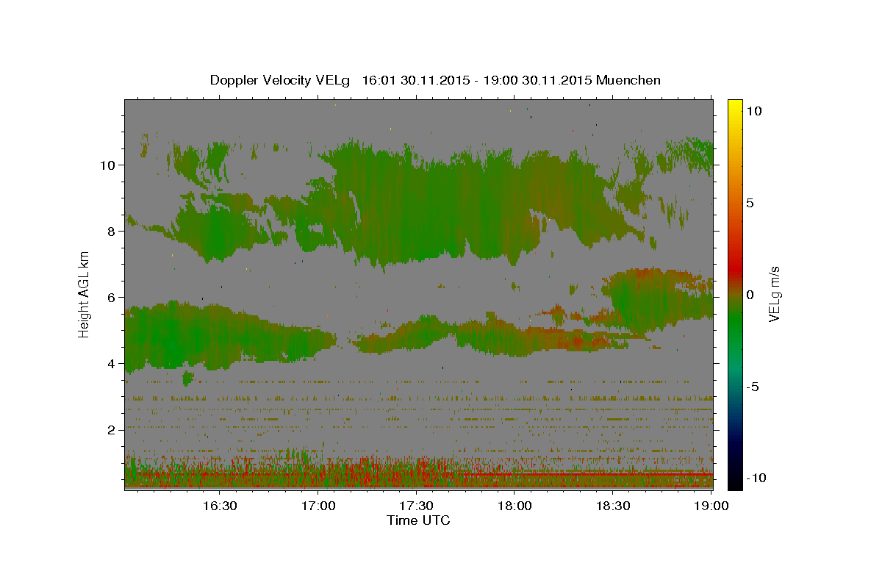Click the Time UTC axis title
The image size is (882, 588).
[418, 520]
